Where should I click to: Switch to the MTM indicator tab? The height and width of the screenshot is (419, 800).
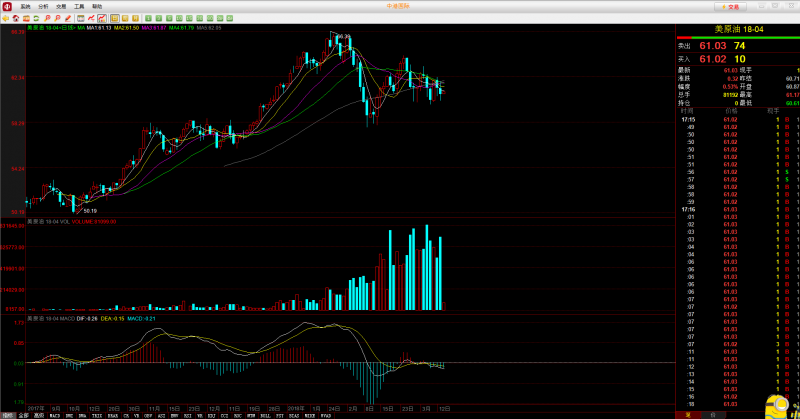(250, 415)
